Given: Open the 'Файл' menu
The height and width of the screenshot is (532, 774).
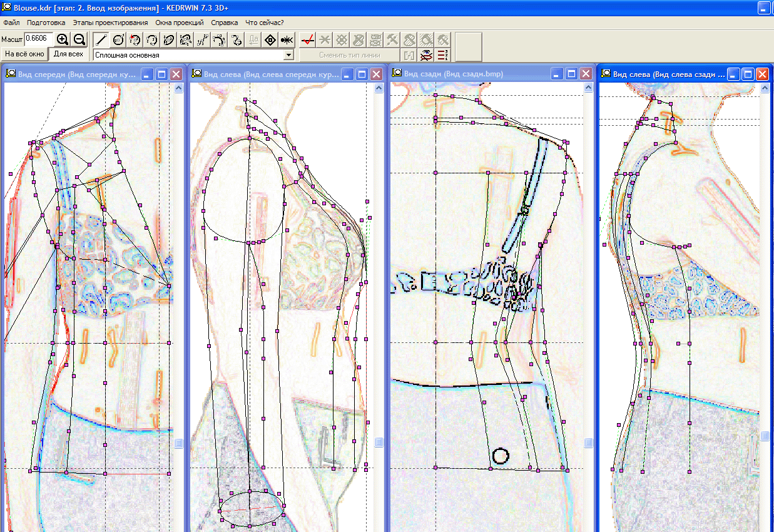Looking at the screenshot, I should point(11,22).
